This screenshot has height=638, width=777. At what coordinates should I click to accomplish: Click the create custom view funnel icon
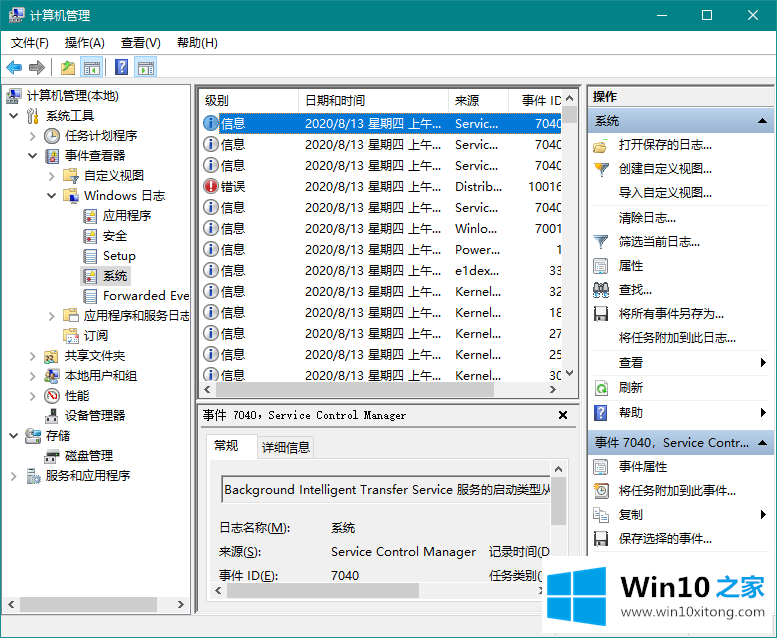point(601,169)
